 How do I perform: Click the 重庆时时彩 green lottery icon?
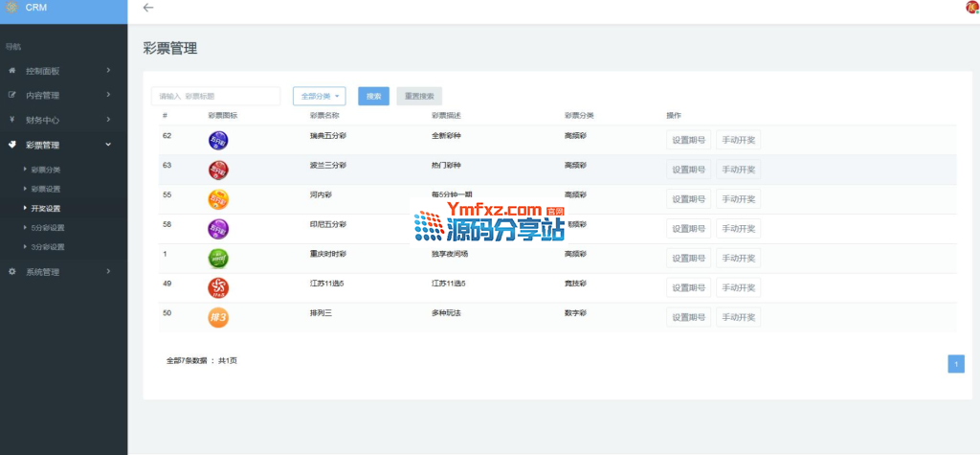pyautogui.click(x=218, y=259)
